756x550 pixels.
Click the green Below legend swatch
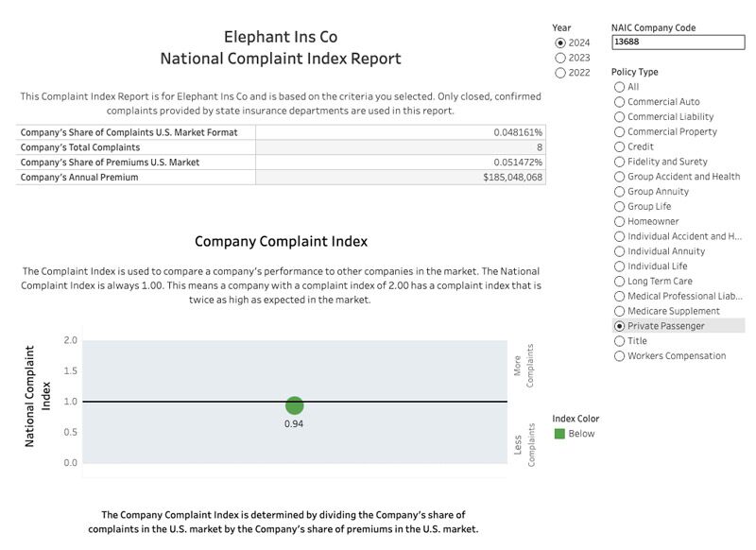[559, 434]
